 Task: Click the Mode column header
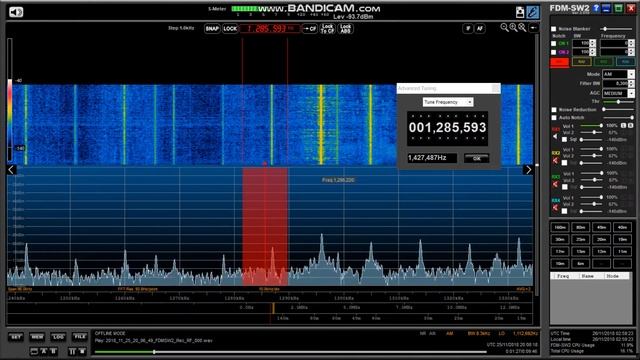click(613, 276)
